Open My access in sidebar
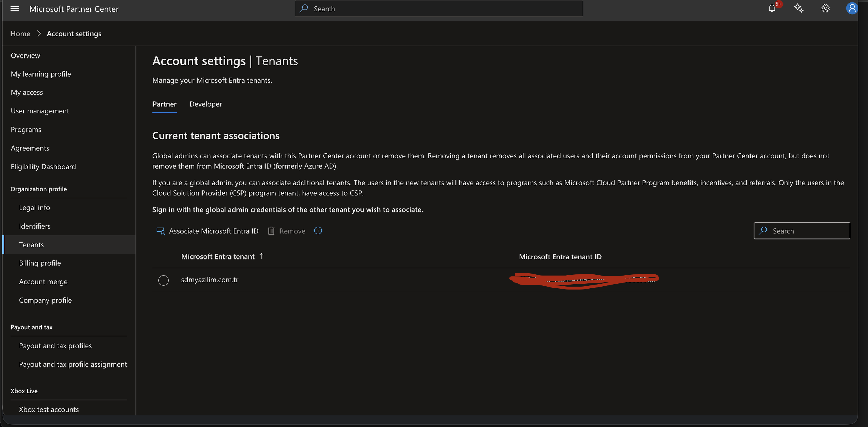Image resolution: width=868 pixels, height=427 pixels. click(x=27, y=93)
